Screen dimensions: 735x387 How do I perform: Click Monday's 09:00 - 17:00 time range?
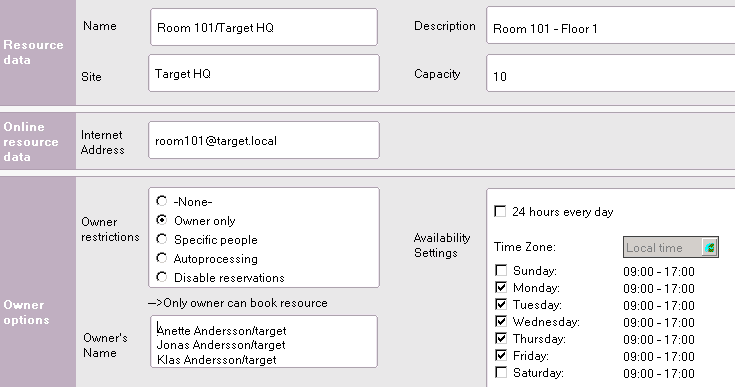pos(659,289)
